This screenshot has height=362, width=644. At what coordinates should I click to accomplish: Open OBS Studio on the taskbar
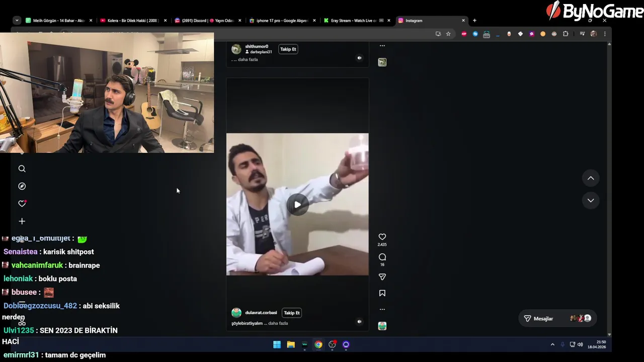[332, 344]
